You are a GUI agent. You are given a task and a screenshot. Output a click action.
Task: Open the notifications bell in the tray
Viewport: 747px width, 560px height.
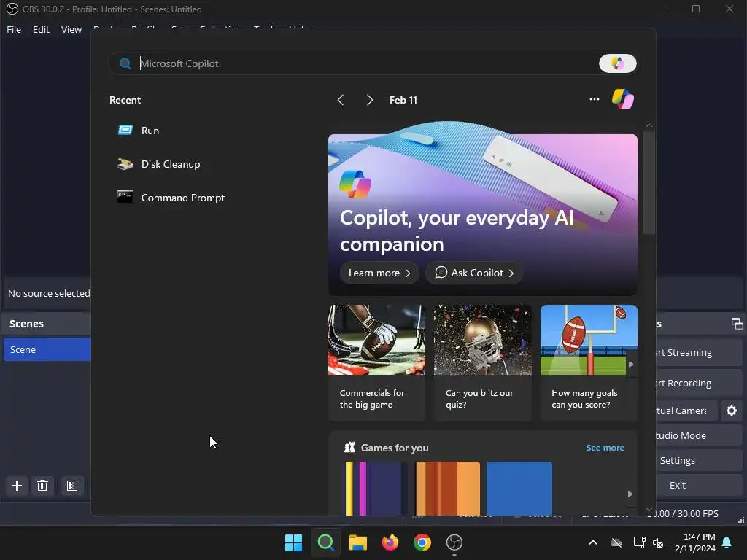coord(727,542)
